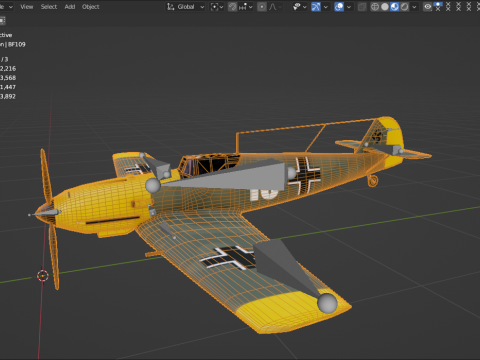
Task: Toggle snapping with the magnet icon
Action: tap(233, 7)
